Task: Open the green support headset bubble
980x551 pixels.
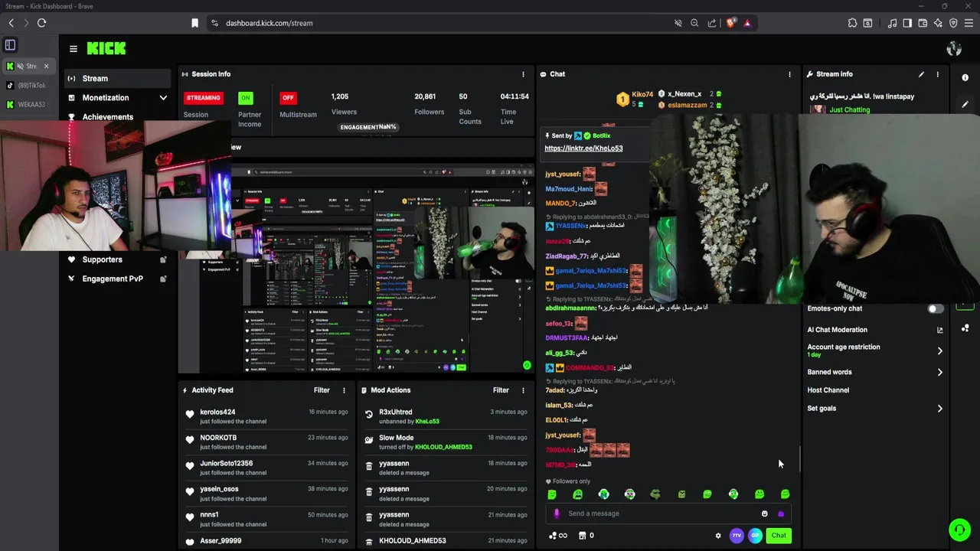Action: coord(959,530)
